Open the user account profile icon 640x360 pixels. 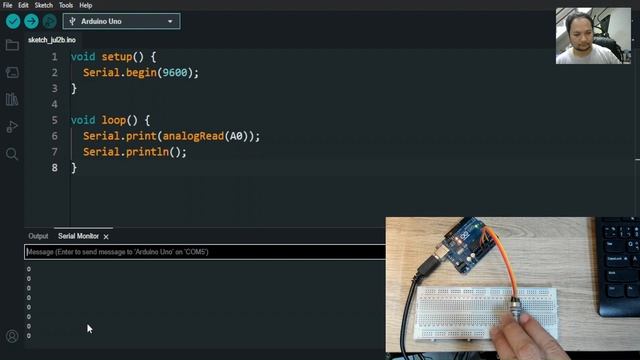click(x=12, y=336)
